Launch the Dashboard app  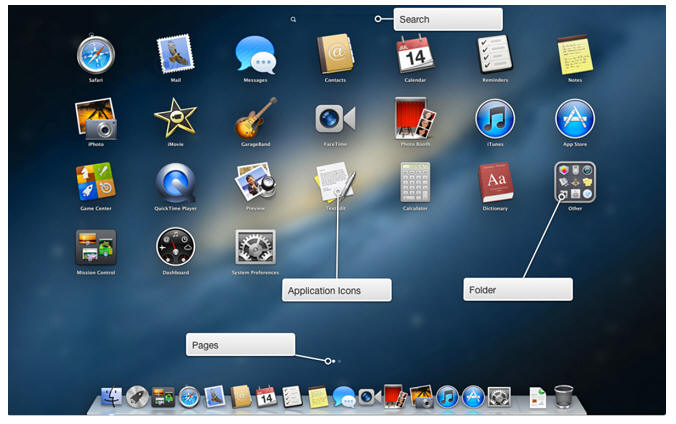175,247
